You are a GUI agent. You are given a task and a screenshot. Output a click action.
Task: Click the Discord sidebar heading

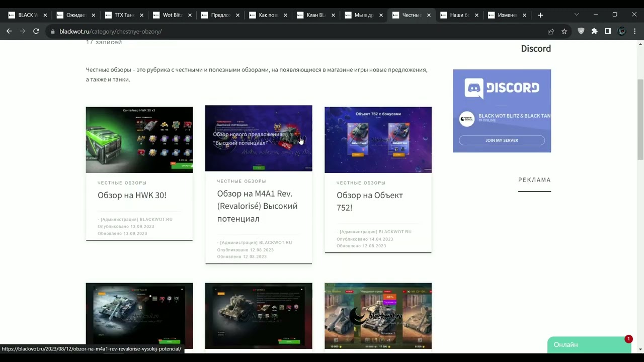[536, 49]
